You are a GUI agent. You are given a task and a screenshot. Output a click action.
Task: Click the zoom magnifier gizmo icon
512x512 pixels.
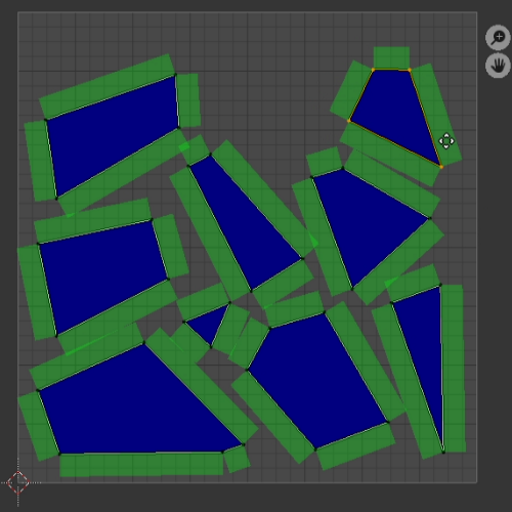(498, 37)
